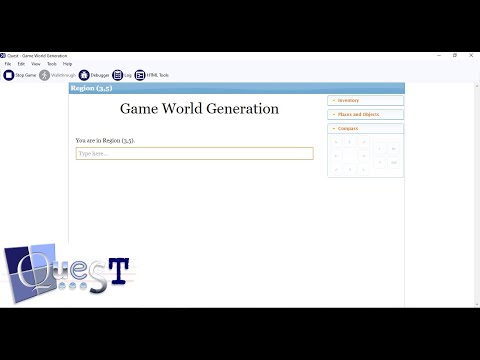
Task: Click the greyed Walkthrough toolbar icon
Action: pos(44,75)
